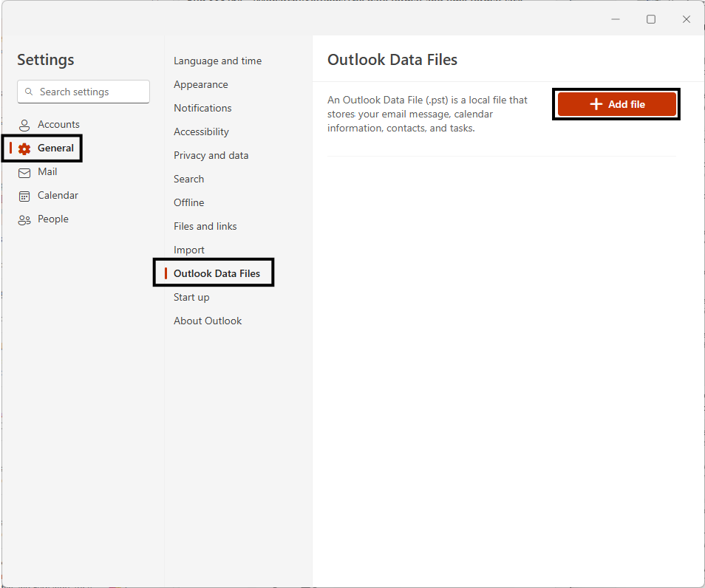Screen dimensions: 705x588
Task: Click the People settings icon
Action: tap(24, 219)
